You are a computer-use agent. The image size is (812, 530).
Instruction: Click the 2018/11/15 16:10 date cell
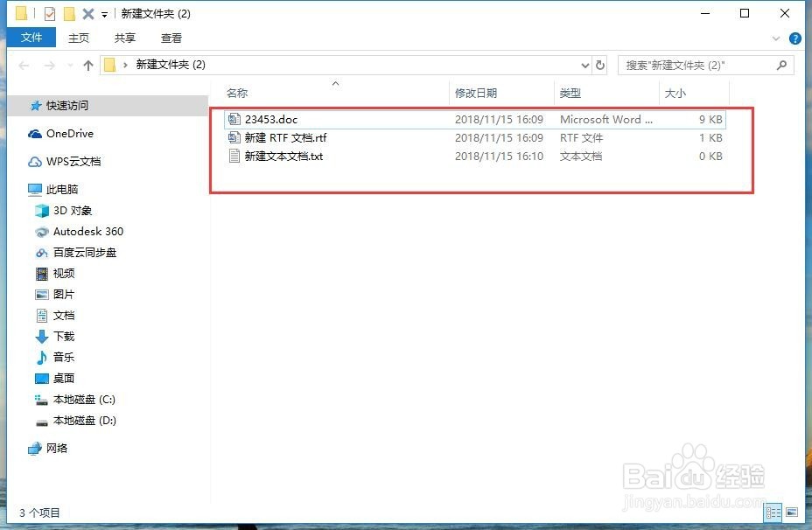coord(499,157)
